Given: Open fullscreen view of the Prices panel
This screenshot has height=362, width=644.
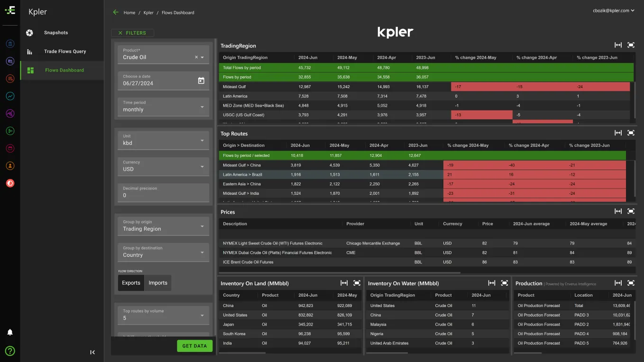Looking at the screenshot, I should pos(631,211).
